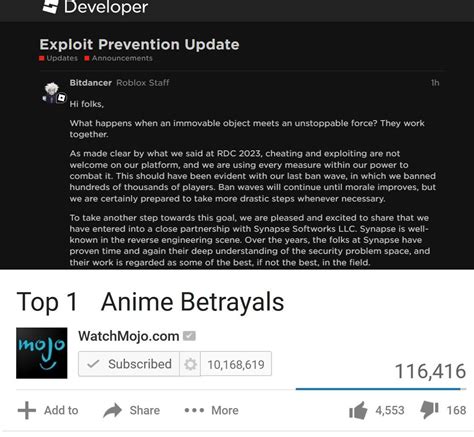Viewport: 474px width, 437px height.
Task: Open the subscription settings gear icon
Action: [190, 364]
